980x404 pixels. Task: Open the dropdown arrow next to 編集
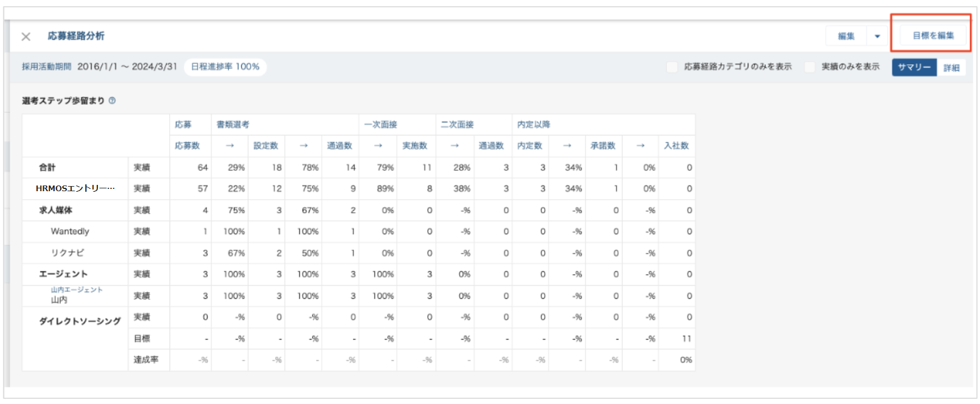tap(877, 36)
